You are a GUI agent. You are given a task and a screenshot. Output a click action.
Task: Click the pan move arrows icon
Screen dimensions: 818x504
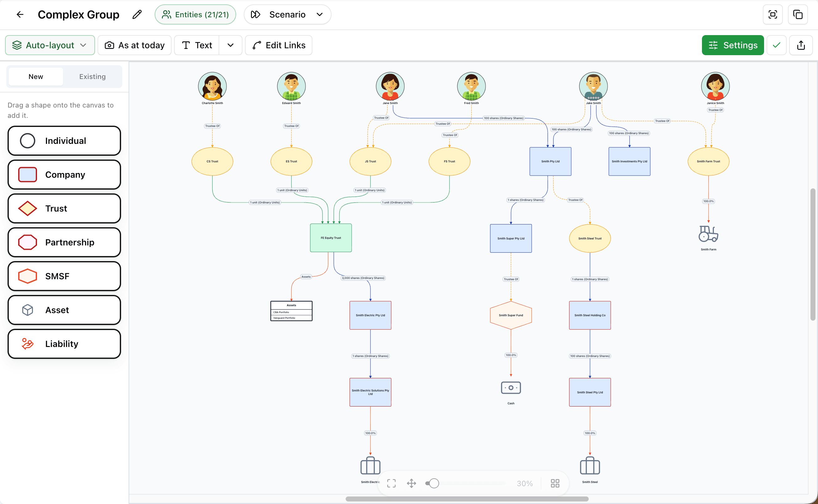[x=412, y=483]
